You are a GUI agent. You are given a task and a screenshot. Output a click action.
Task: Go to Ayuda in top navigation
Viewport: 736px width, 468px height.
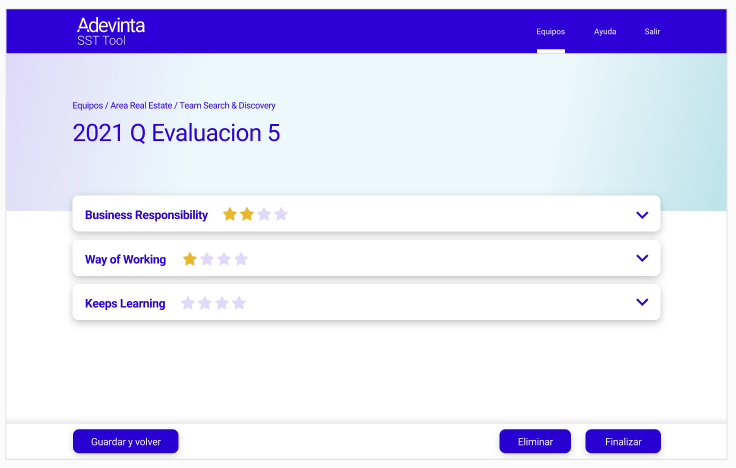[x=605, y=31]
